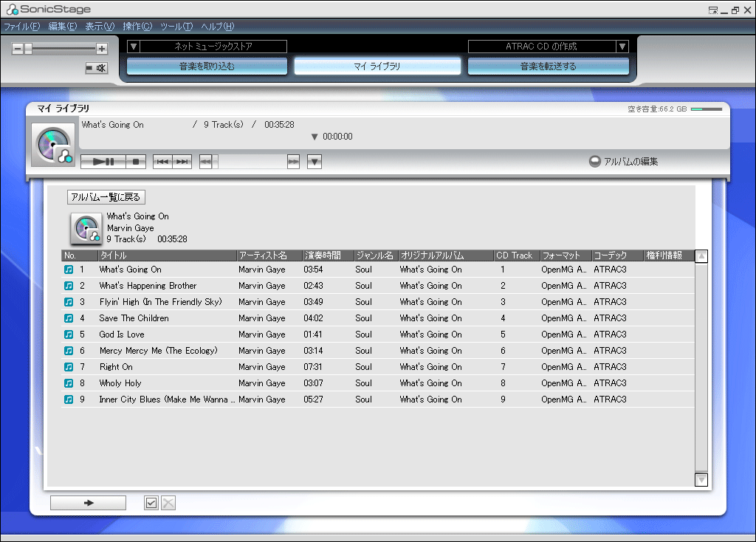Click the compact mode icon in title bar

click(713, 10)
